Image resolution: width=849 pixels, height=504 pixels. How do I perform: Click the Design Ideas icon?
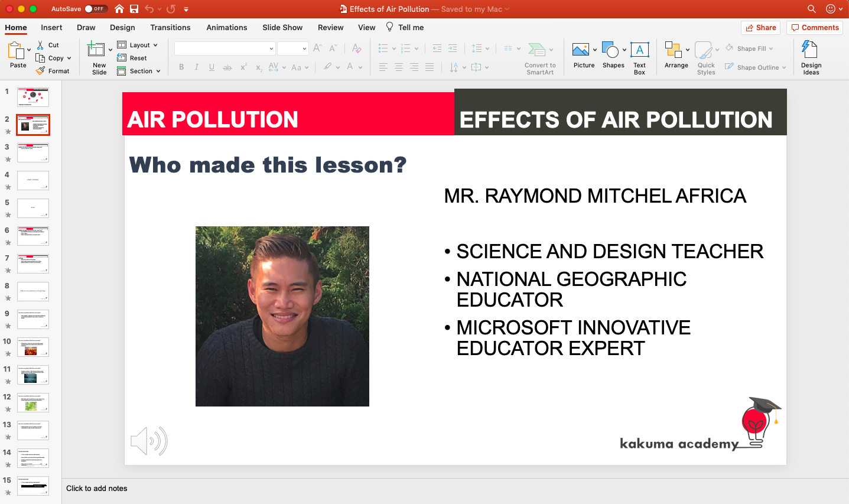point(811,51)
